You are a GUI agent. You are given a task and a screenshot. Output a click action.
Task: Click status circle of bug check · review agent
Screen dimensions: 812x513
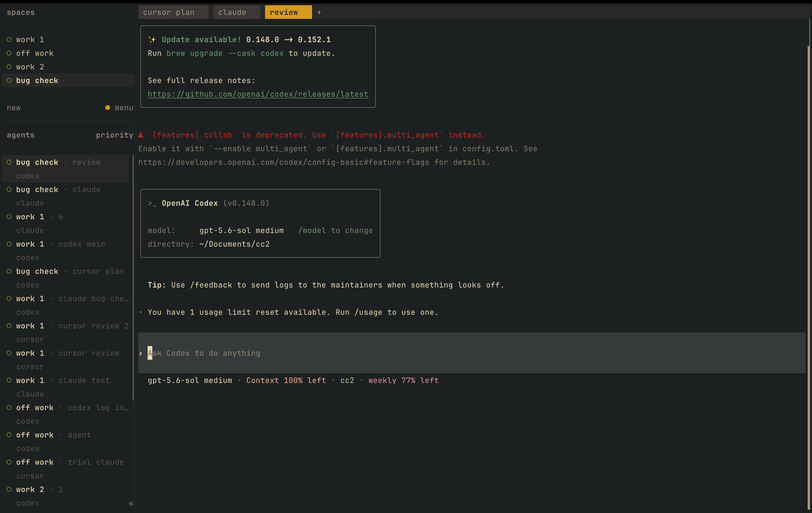(x=9, y=162)
